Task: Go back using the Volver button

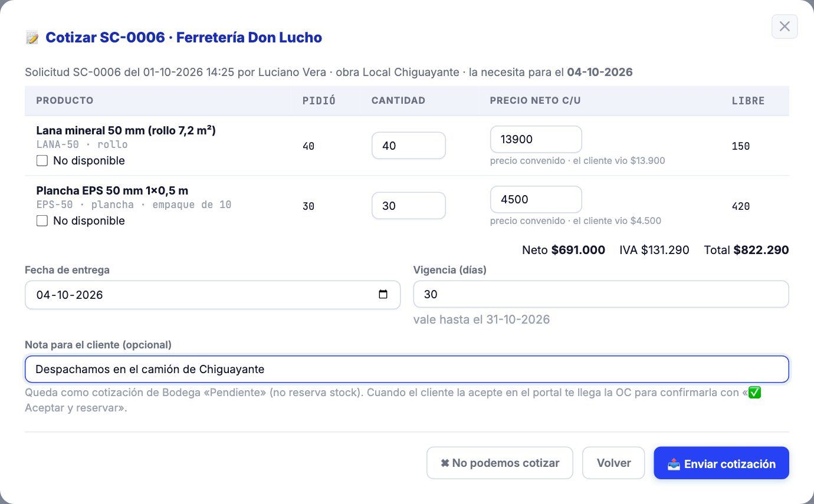Action: (x=613, y=463)
